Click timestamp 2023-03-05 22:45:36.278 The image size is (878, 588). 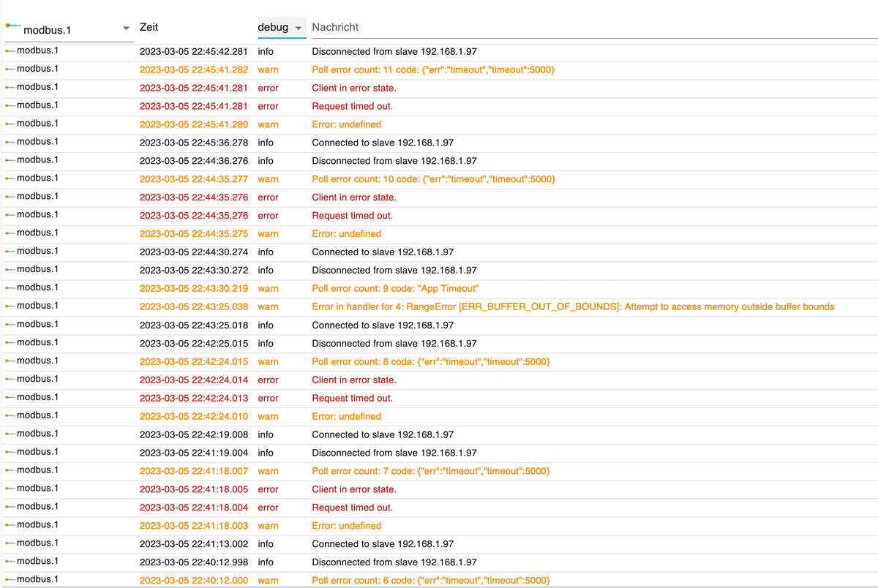click(194, 143)
